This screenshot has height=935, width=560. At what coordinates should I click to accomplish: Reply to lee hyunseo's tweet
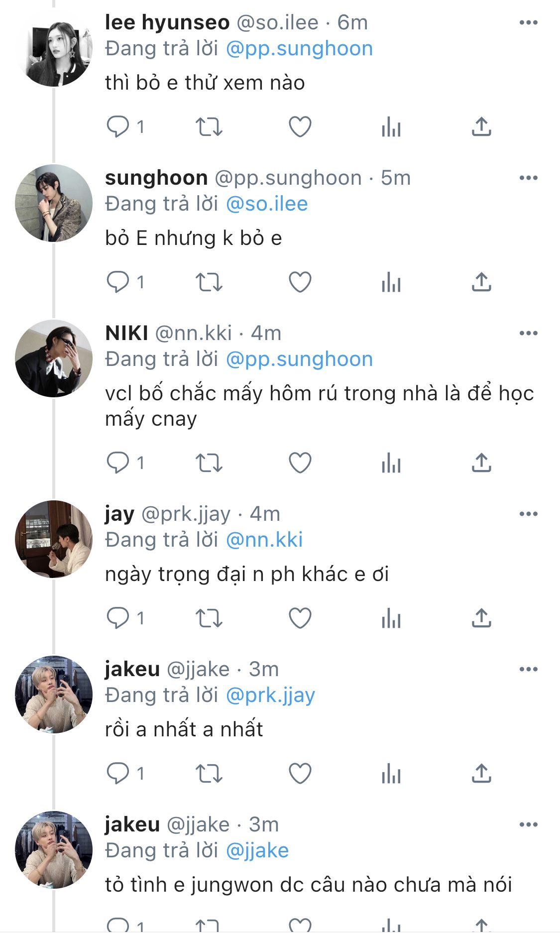(x=118, y=126)
